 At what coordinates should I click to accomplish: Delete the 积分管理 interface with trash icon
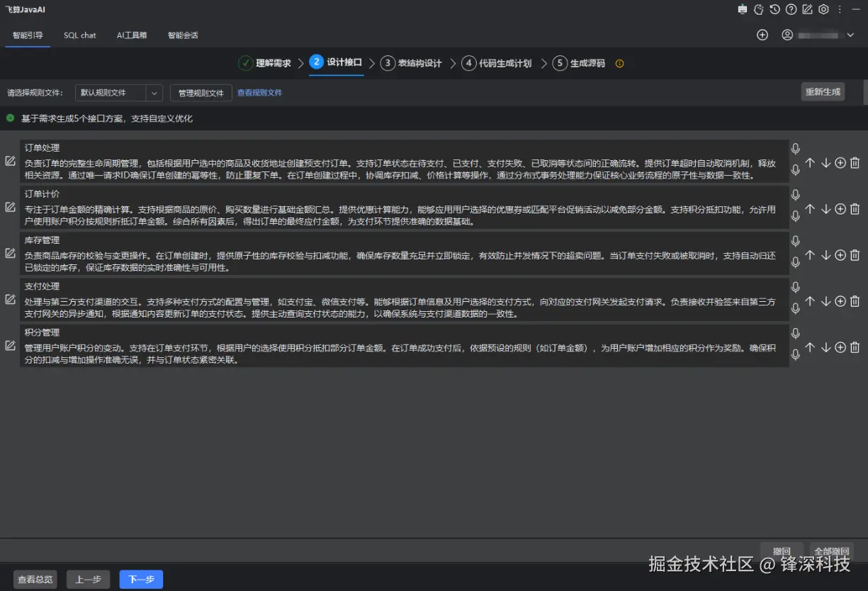pos(855,347)
